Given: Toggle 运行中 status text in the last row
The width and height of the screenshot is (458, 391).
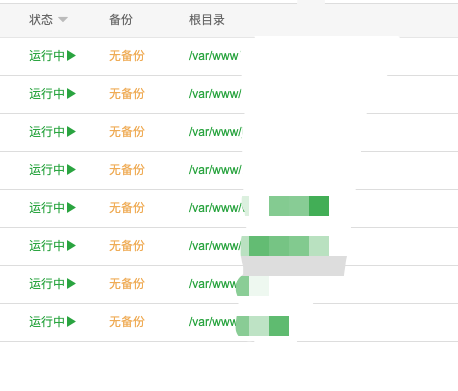Looking at the screenshot, I should [x=47, y=322].
